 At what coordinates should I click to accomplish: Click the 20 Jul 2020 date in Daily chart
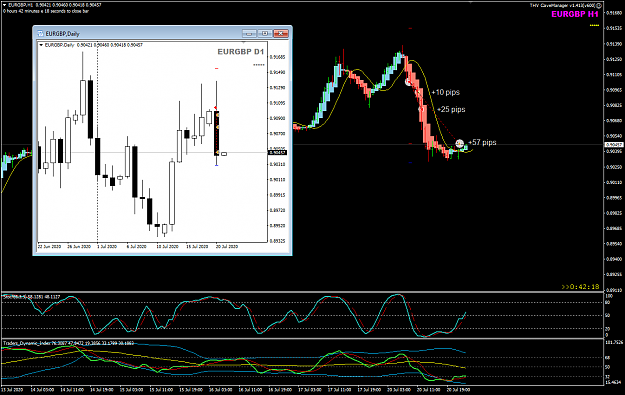tap(227, 247)
